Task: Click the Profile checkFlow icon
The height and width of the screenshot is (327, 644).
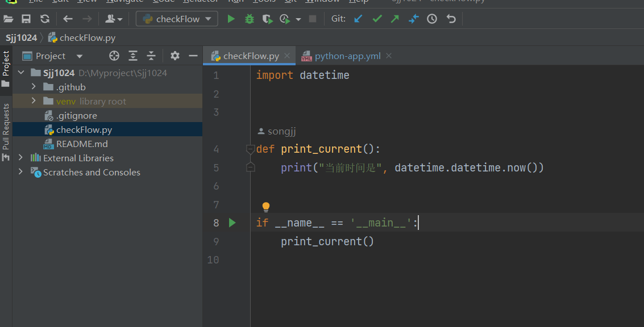Action: 285,19
